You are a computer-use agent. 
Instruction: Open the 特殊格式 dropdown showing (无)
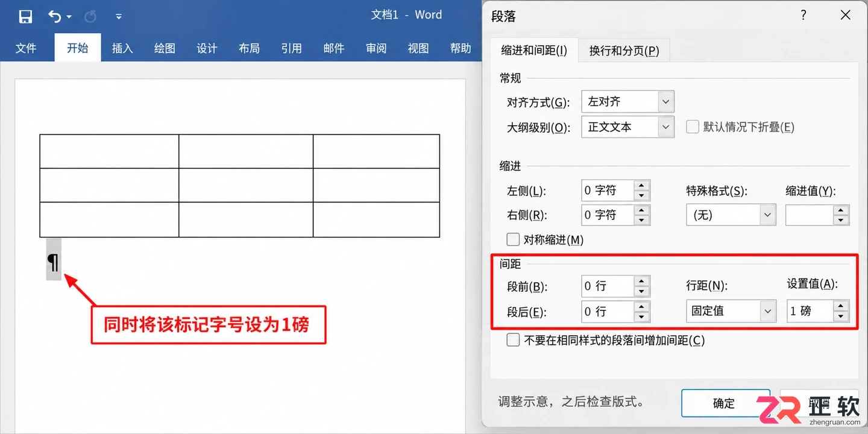pos(731,215)
